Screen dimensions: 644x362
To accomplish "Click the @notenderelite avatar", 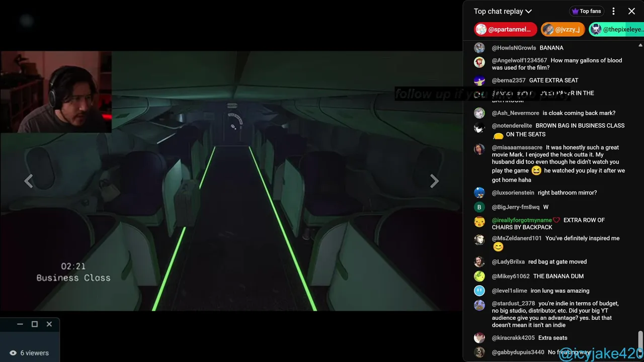I will pos(479,128).
